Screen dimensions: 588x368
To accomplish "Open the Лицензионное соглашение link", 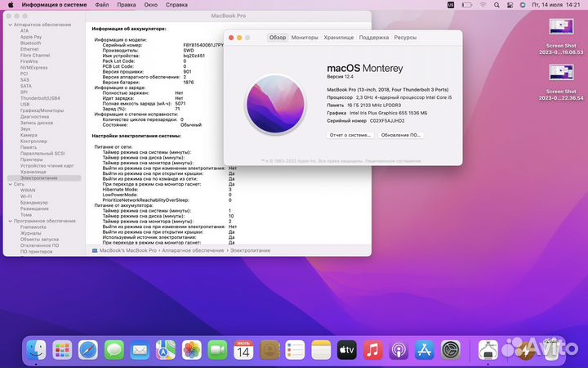I will click(x=394, y=161).
